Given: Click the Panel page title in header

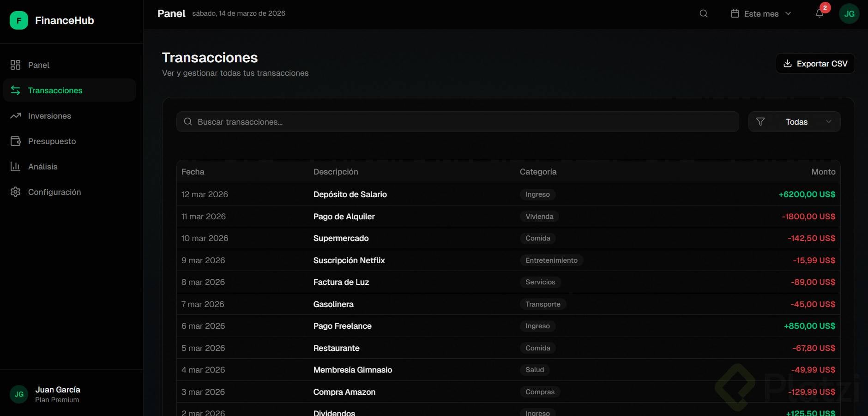Looking at the screenshot, I should tap(171, 13).
